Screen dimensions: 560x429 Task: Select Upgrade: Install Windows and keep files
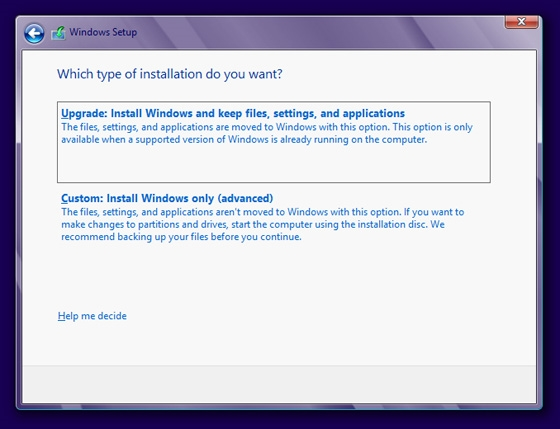pyautogui.click(x=274, y=142)
